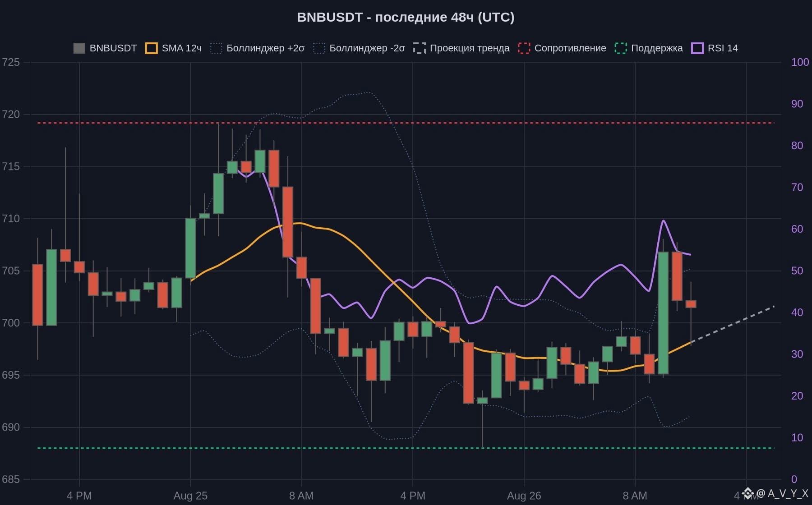This screenshot has height=505, width=812.
Task: Click the RSI axis label 20
Action: coord(797,396)
